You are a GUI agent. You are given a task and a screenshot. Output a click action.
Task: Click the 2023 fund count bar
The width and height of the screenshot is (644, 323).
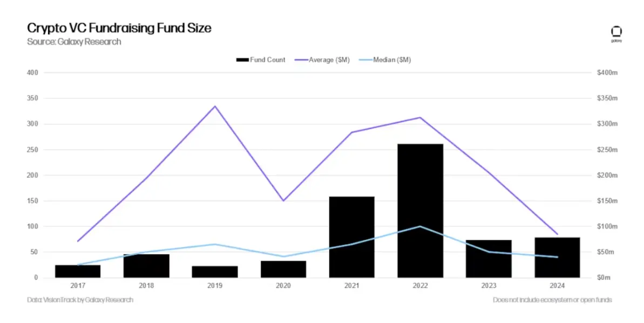(x=489, y=259)
